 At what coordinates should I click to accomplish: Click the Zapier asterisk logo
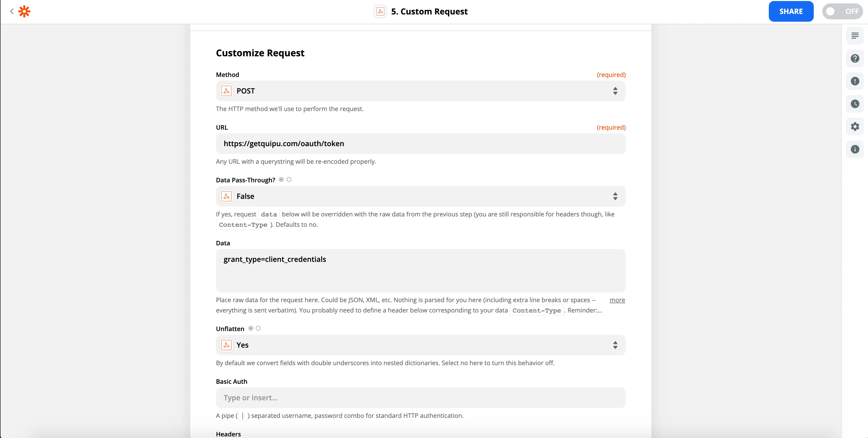click(24, 11)
